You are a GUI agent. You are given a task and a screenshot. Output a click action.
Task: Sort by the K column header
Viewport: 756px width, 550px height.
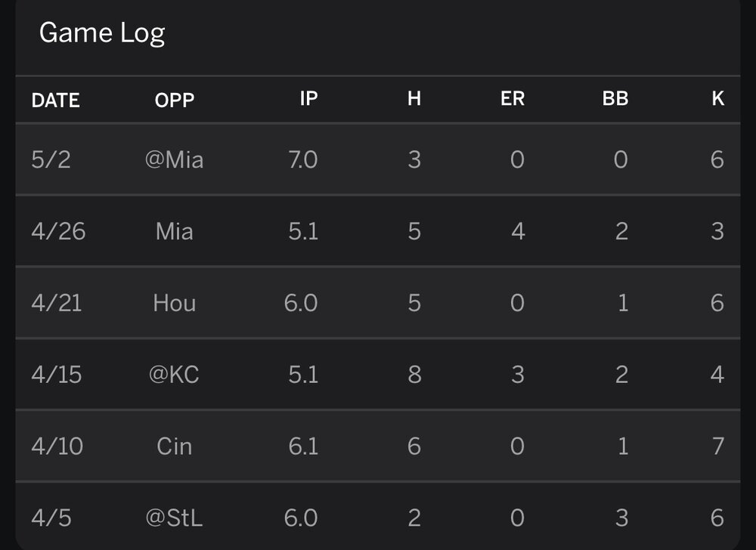click(x=717, y=98)
